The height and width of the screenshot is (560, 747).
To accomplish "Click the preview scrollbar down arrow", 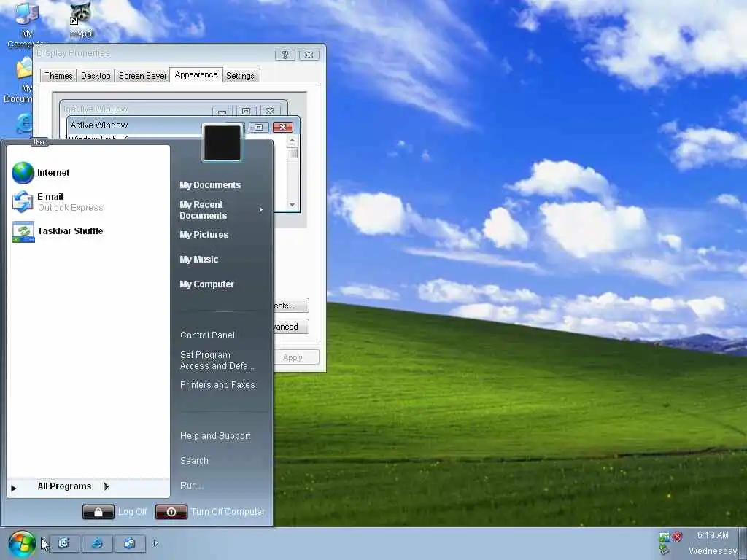I will [292, 205].
